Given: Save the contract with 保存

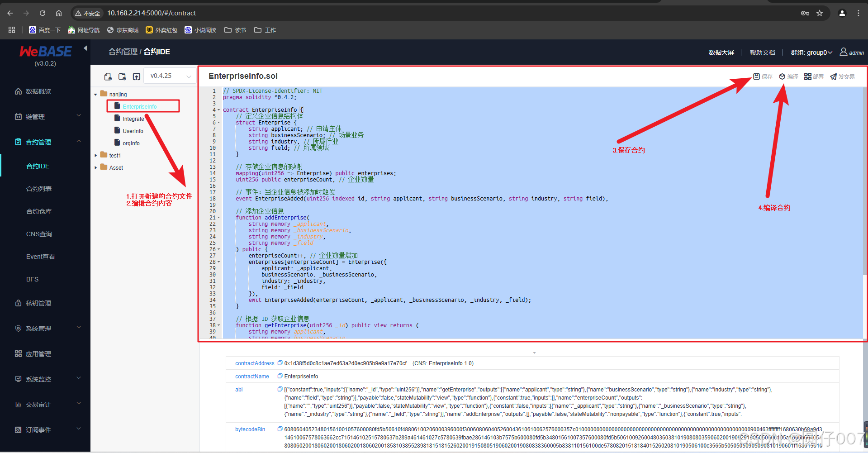Looking at the screenshot, I should pyautogui.click(x=763, y=76).
